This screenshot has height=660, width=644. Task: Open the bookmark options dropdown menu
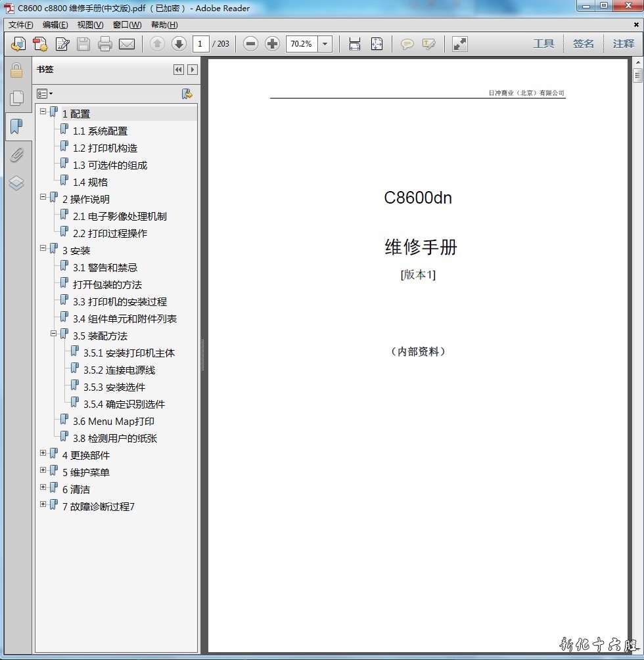(x=45, y=94)
